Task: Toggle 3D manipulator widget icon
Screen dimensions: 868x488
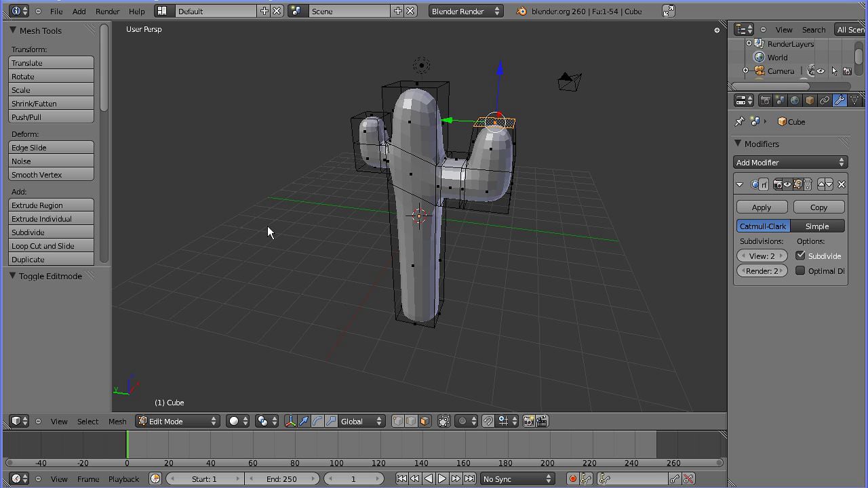Action: point(290,422)
